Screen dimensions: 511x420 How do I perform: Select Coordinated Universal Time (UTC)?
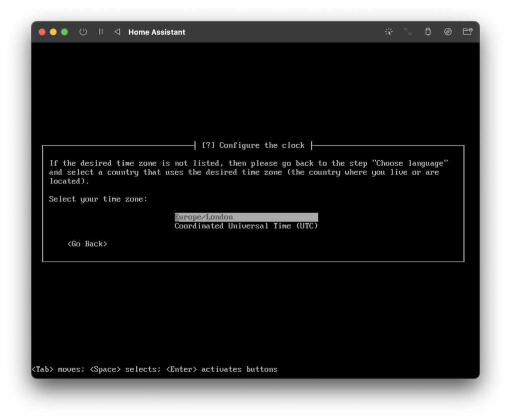[x=247, y=226]
